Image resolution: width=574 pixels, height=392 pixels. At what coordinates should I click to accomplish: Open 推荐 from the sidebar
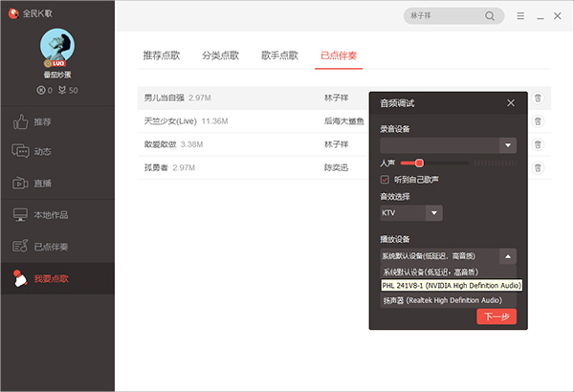click(x=43, y=122)
